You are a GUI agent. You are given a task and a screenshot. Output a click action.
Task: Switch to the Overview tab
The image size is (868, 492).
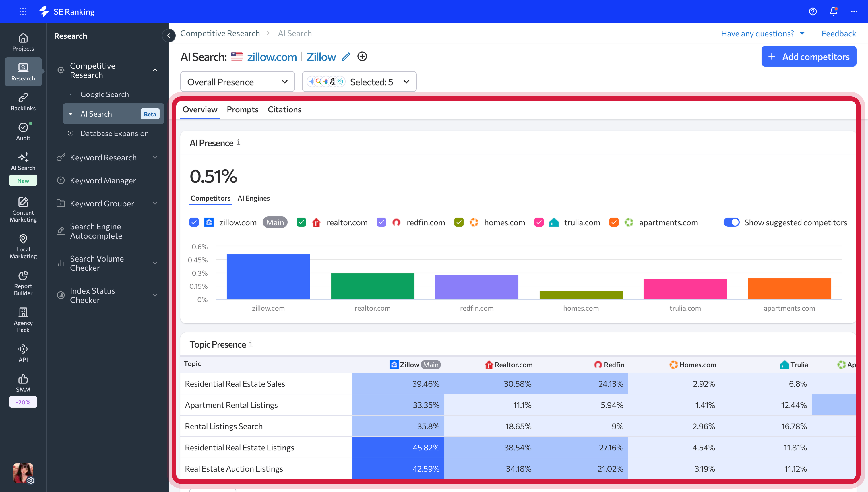[200, 109]
